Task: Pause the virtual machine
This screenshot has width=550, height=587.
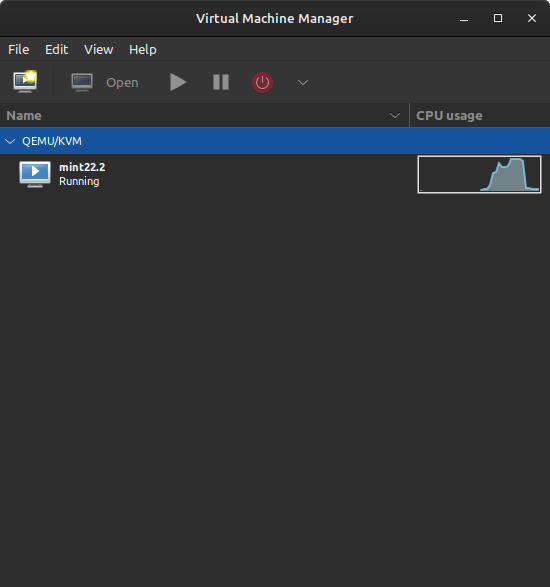Action: (221, 82)
